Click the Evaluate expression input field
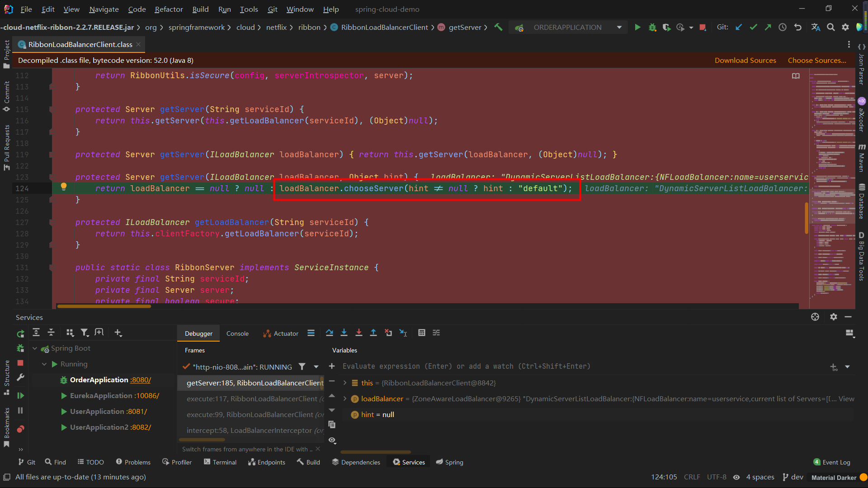 (466, 366)
